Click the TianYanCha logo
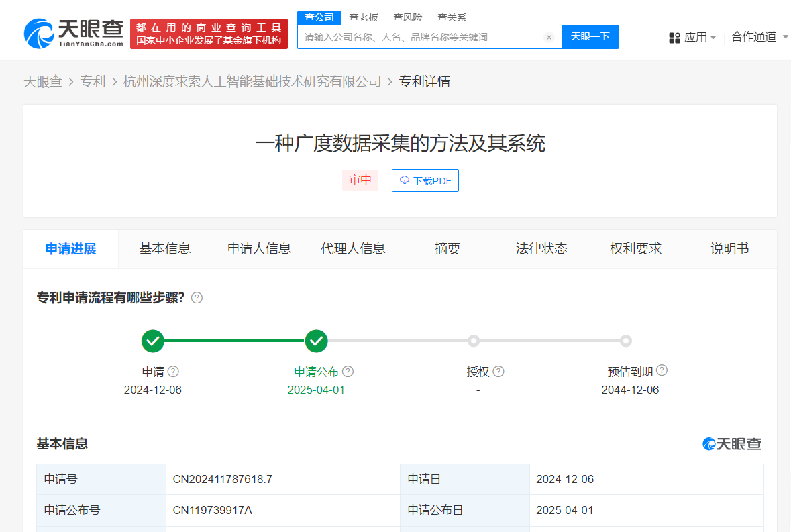791x532 pixels. pos(74,33)
